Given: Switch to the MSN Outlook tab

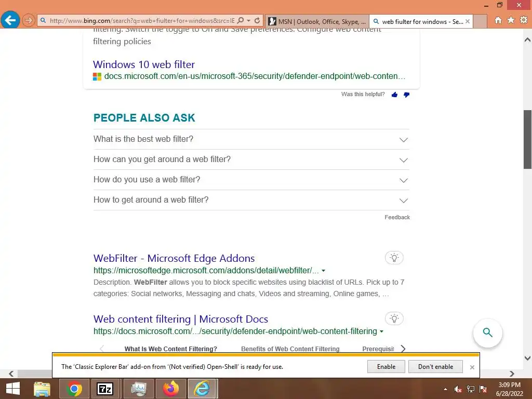Looking at the screenshot, I should 317,21.
